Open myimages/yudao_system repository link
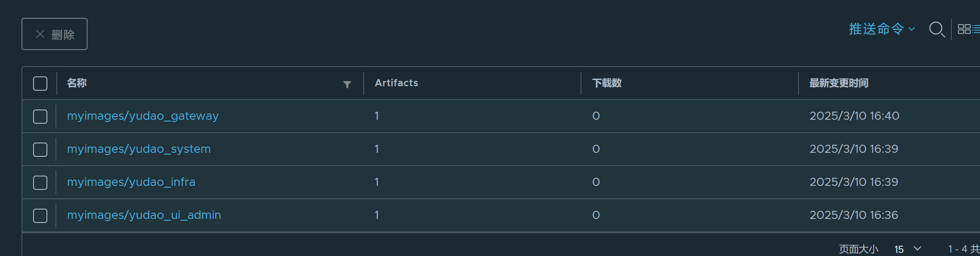Image resolution: width=980 pixels, height=256 pixels. pos(139,149)
